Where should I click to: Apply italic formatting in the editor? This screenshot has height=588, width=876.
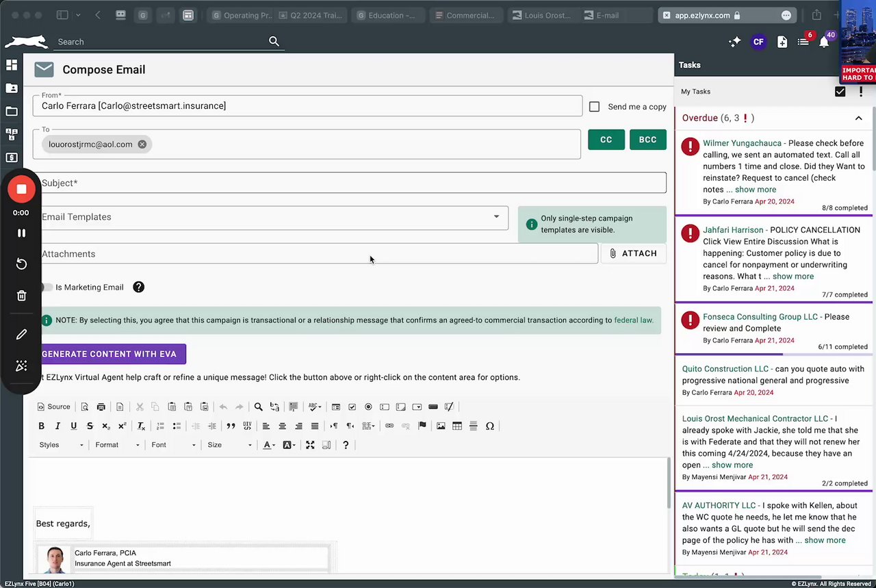[57, 426]
